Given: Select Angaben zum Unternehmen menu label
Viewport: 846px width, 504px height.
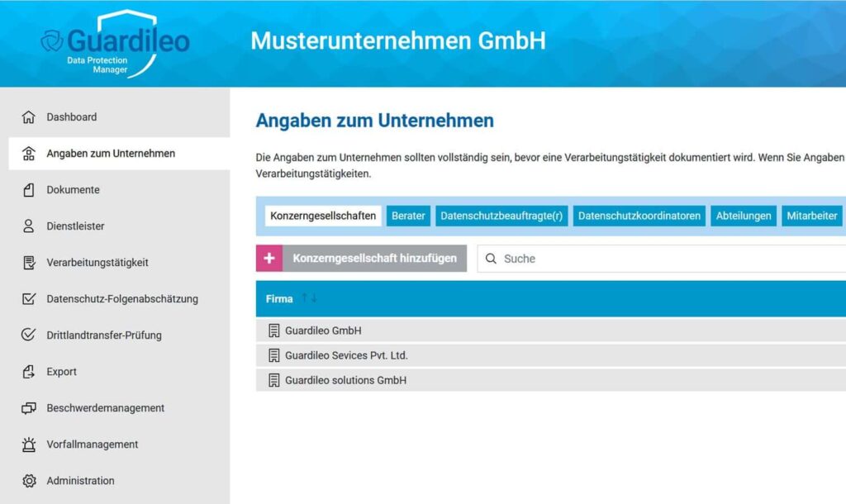Looking at the screenshot, I should [x=111, y=154].
